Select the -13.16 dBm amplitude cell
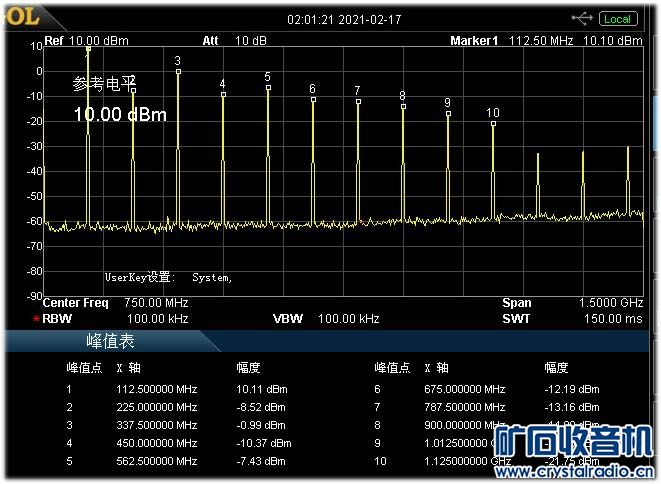This screenshot has width=661, height=484. pos(572,407)
